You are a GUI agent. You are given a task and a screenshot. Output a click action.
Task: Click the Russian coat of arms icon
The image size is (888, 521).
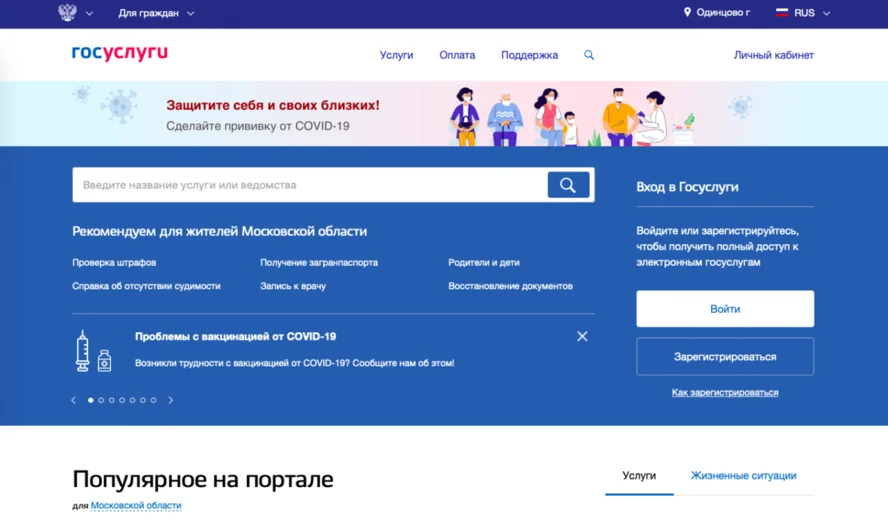67,13
